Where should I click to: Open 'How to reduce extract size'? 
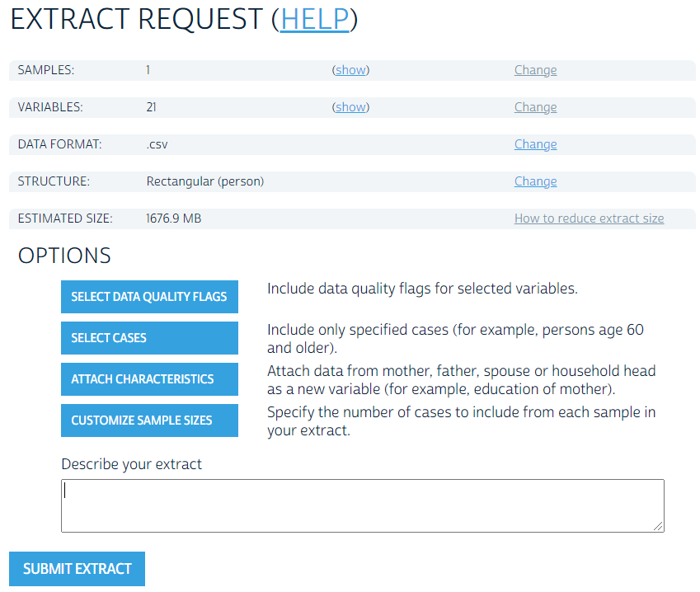point(589,218)
